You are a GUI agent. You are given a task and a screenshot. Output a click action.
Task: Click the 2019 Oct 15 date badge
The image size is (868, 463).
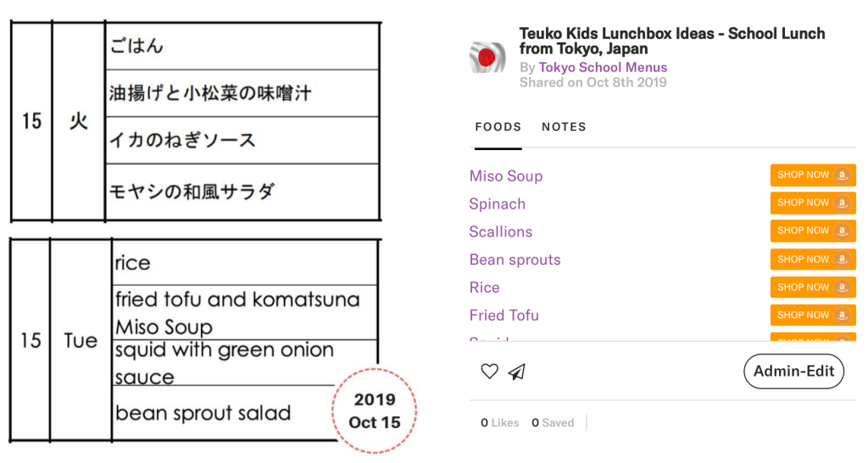[375, 411]
